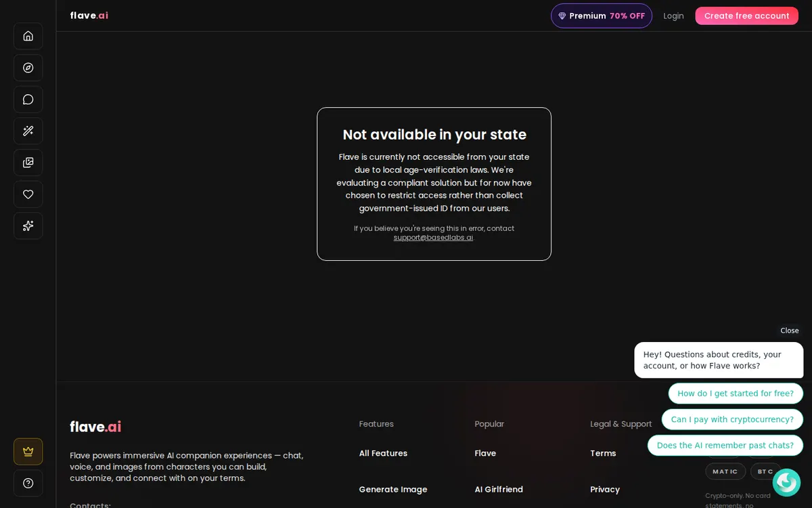
Task: Open AI Girlfriend footer link
Action: 499,489
